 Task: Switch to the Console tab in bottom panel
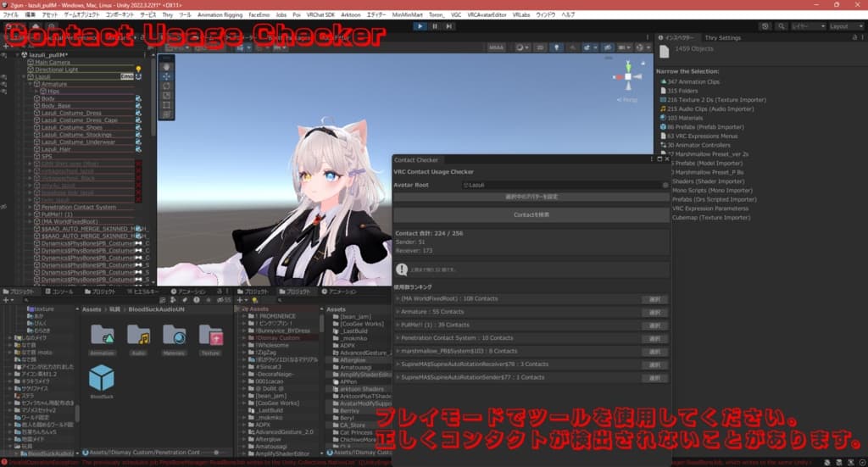pos(59,292)
